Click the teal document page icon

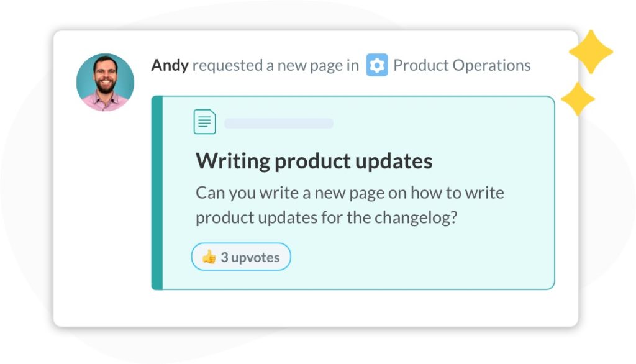(x=204, y=122)
